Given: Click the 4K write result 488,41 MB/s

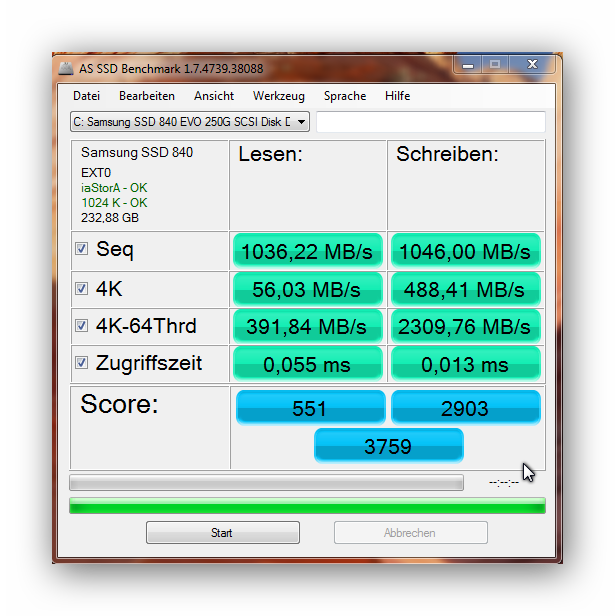Looking at the screenshot, I should click(x=466, y=289).
